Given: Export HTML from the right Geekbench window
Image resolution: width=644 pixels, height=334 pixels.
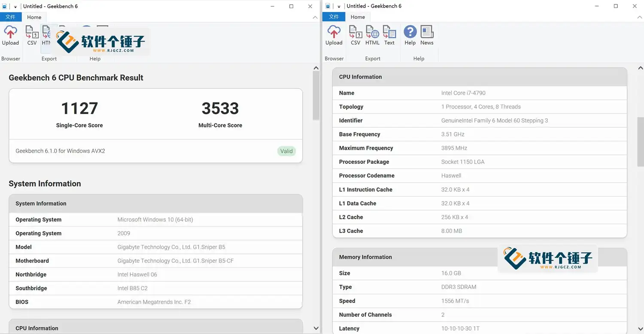Looking at the screenshot, I should point(372,36).
